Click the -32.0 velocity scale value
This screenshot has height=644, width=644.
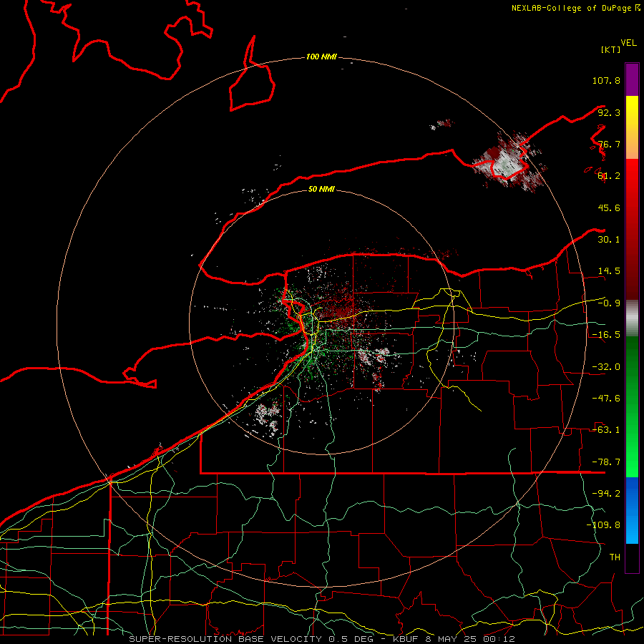(x=606, y=367)
